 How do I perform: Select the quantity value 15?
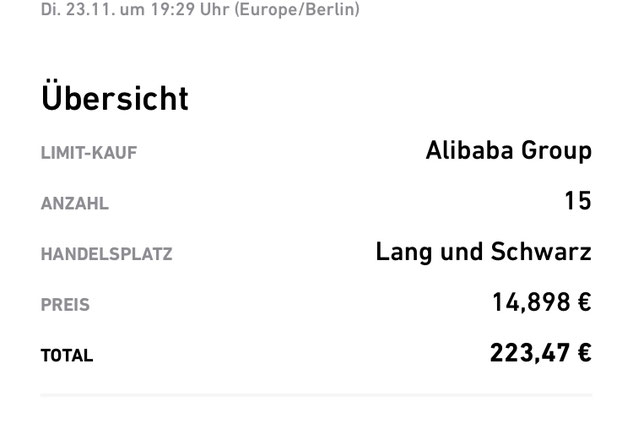(x=578, y=201)
